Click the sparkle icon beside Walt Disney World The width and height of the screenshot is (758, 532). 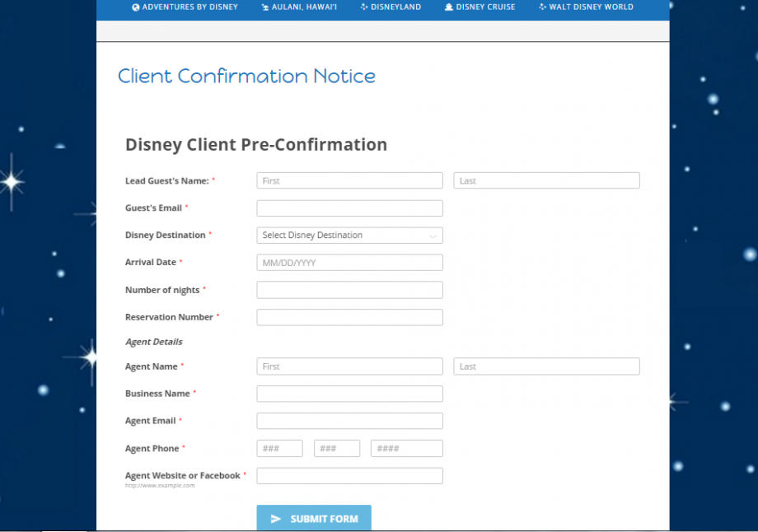point(543,7)
